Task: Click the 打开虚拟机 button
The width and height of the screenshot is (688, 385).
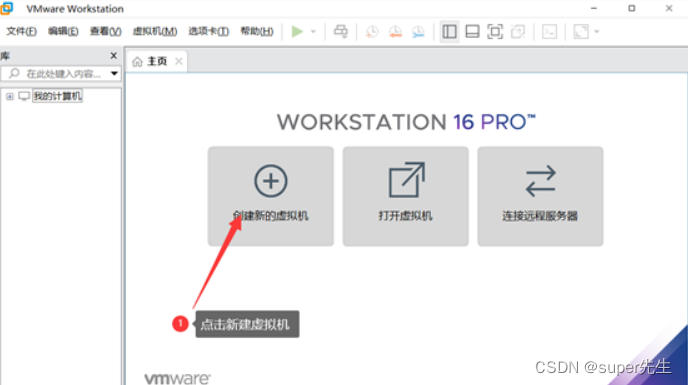Action: [x=405, y=196]
